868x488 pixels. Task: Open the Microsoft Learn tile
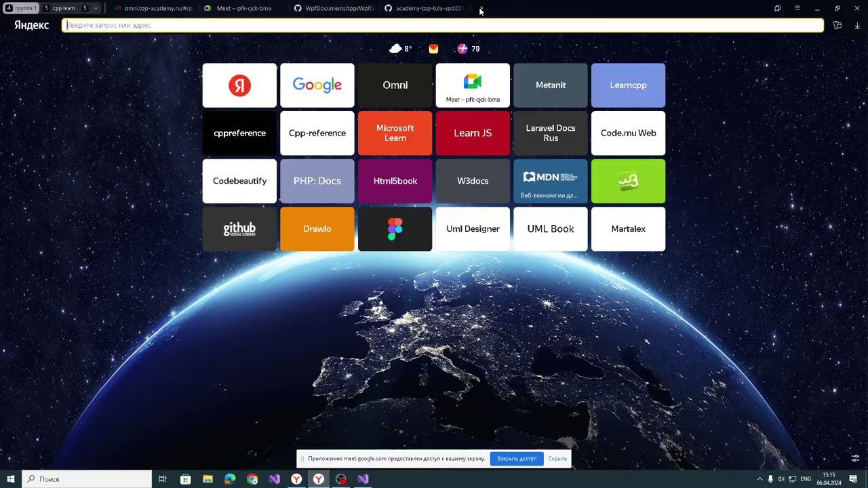(395, 134)
